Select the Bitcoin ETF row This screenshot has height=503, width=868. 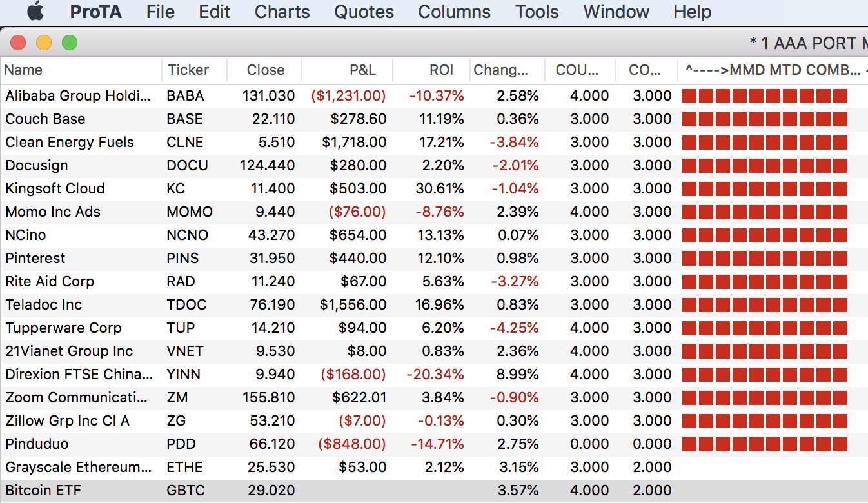click(44, 491)
